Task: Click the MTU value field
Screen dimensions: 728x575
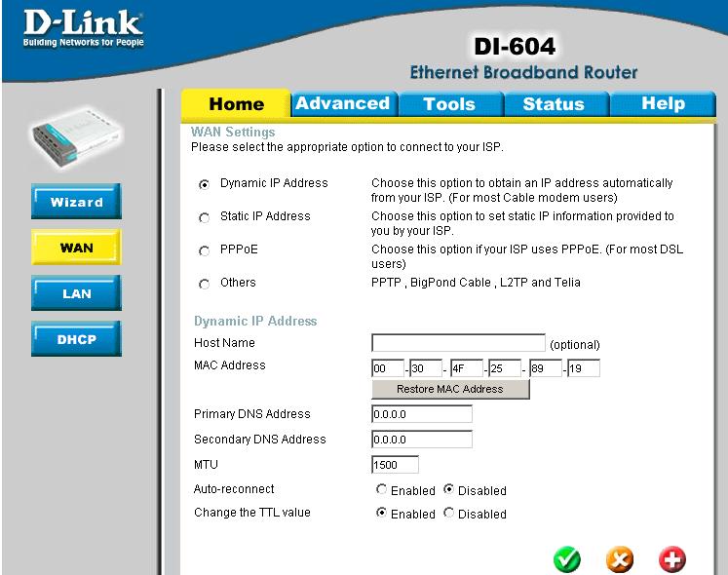Action: (395, 465)
